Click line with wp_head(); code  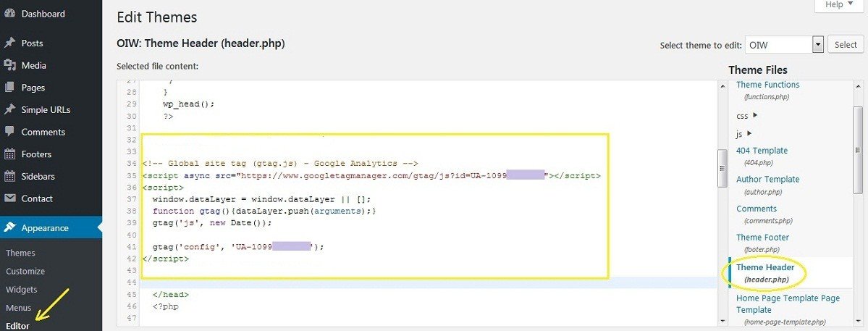point(188,104)
